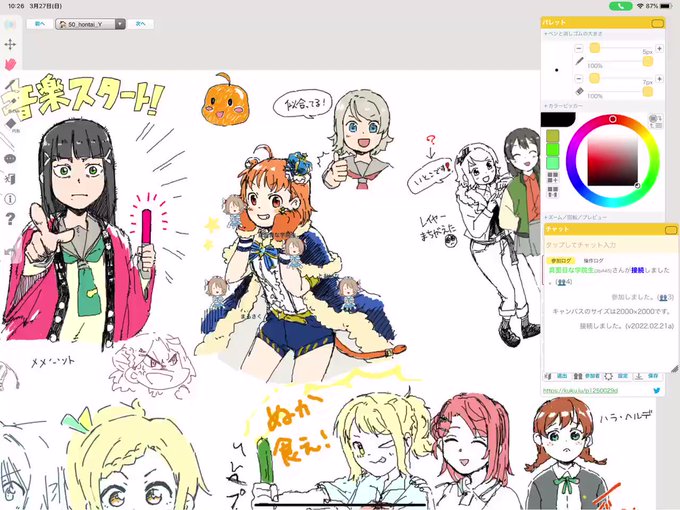680x510 pixels.
Task: Open the chat bubble icon in sidebar
Action: click(x=10, y=159)
